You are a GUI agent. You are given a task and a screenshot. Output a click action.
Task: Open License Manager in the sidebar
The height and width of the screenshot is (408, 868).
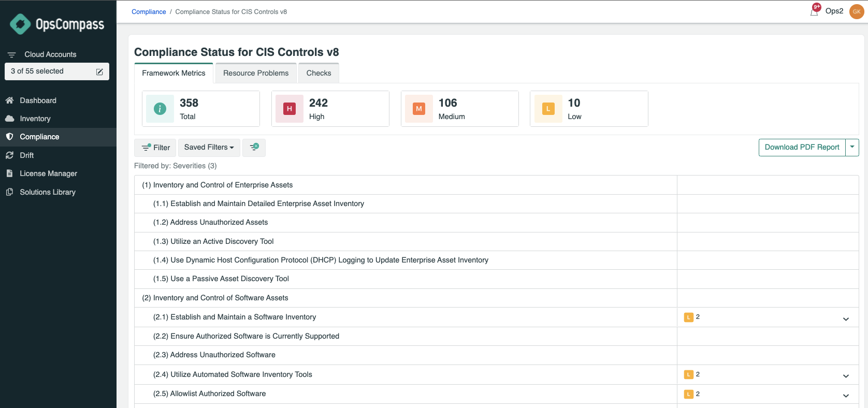coord(58,173)
